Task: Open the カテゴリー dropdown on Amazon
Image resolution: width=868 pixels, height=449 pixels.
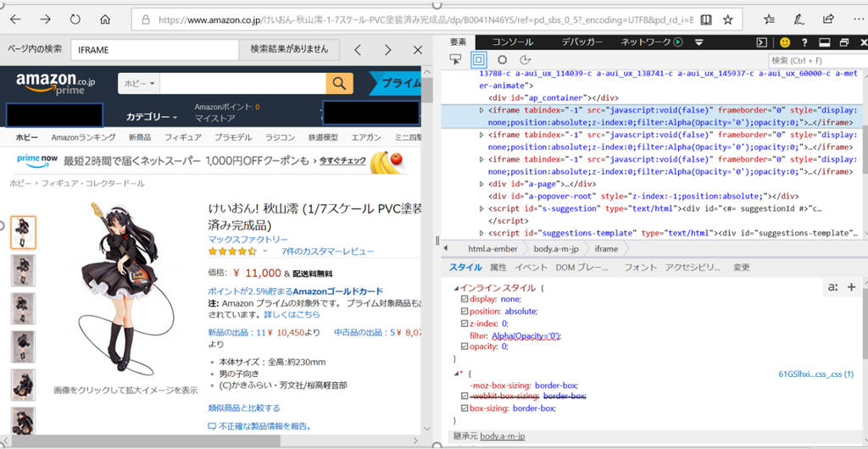Action: tap(152, 117)
